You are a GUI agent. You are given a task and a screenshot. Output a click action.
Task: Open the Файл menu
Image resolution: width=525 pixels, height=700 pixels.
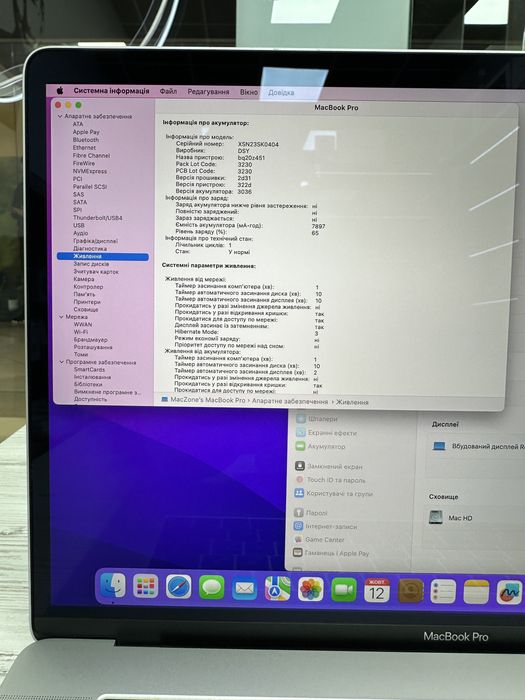coord(168,91)
